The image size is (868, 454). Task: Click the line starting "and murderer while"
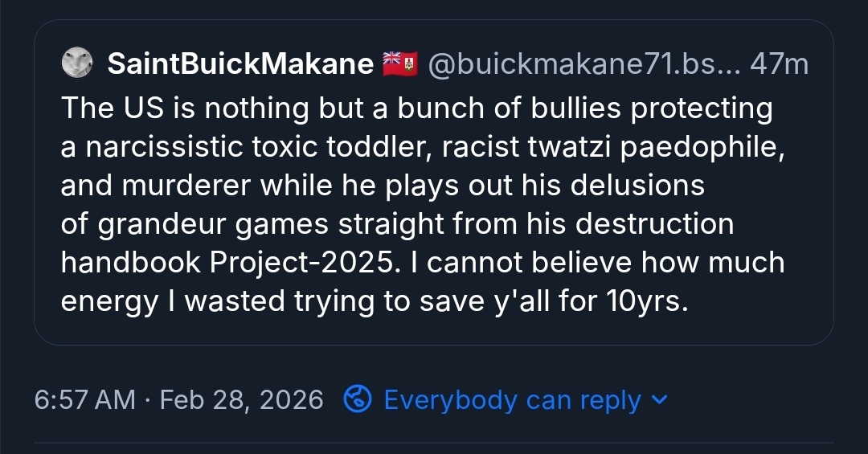coord(383,186)
